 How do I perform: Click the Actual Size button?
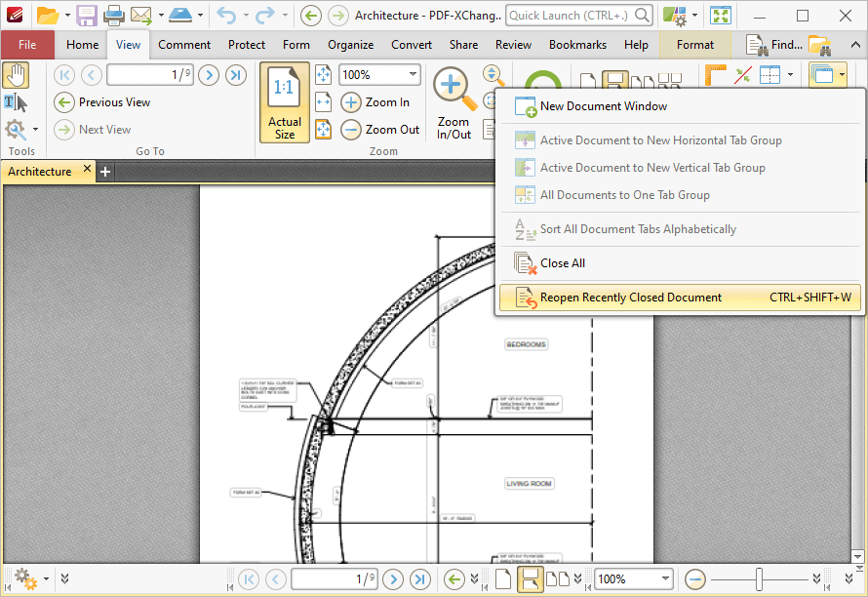coord(285,102)
